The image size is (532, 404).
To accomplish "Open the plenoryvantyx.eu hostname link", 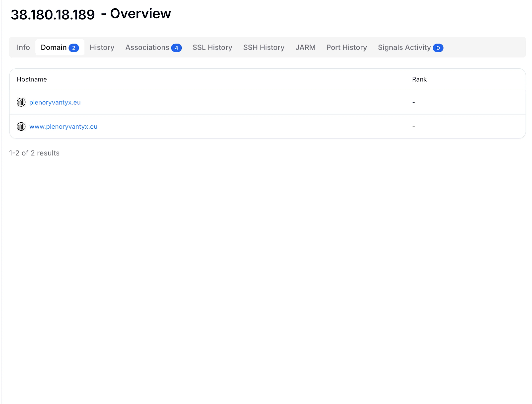I will (55, 102).
